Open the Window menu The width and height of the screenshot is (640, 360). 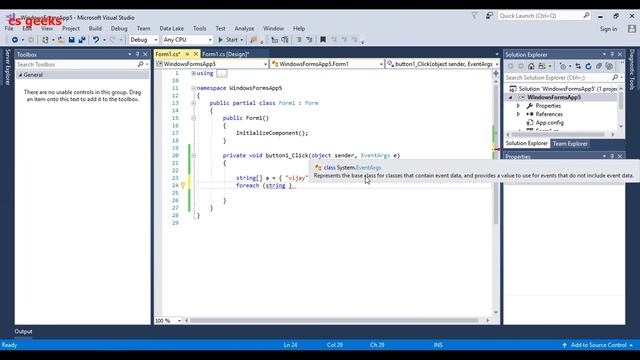(x=273, y=29)
